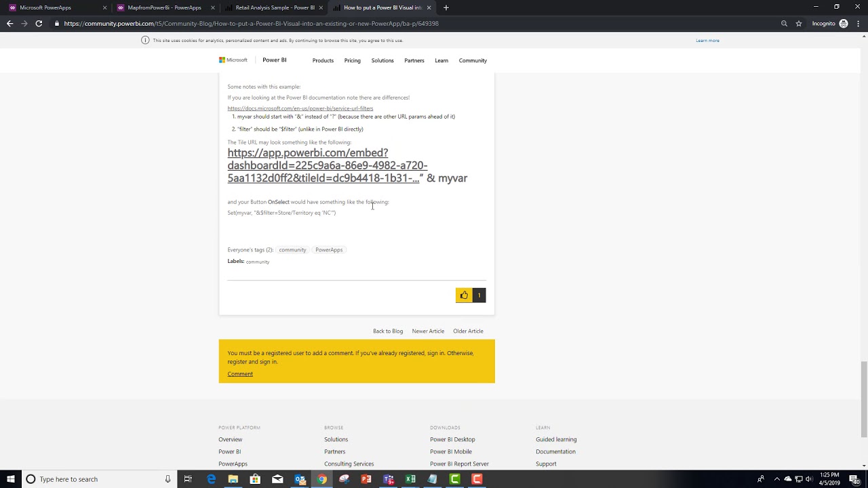The image size is (868, 488).
Task: Go back with browser back arrow
Action: pos(9,23)
